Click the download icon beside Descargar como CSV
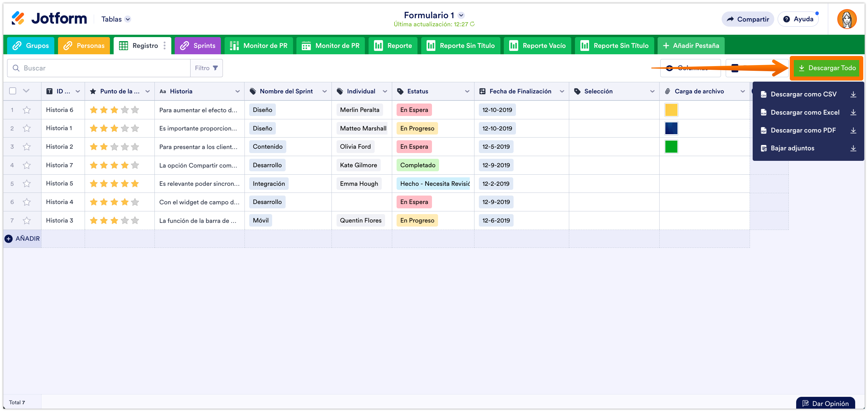 tap(853, 94)
